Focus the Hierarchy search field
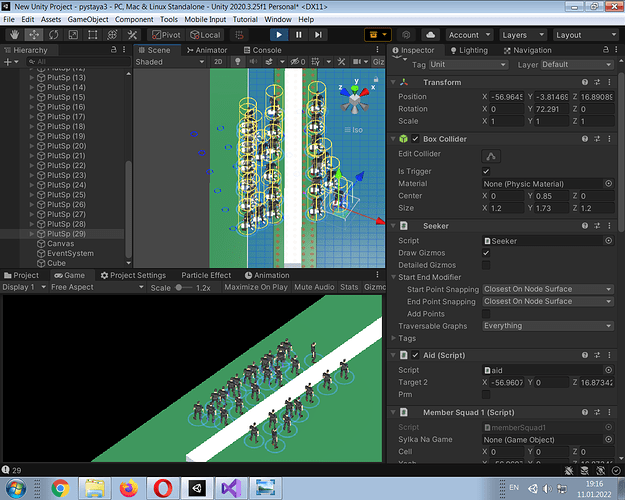This screenshot has width=625, height=500. pyautogui.click(x=79, y=62)
